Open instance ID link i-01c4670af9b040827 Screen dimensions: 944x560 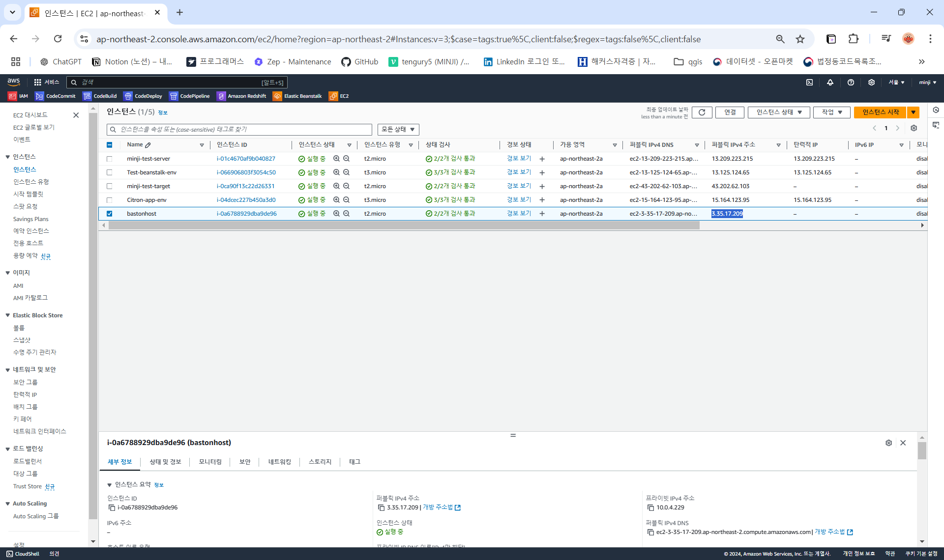coord(246,159)
